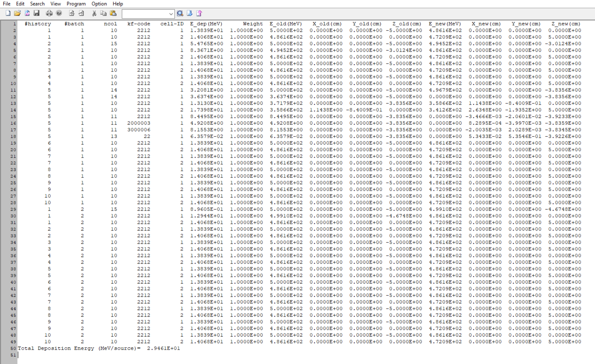Click the E_dep value 6.3579E-02 on line 18
The width and height of the screenshot is (595, 364).
(207, 136)
